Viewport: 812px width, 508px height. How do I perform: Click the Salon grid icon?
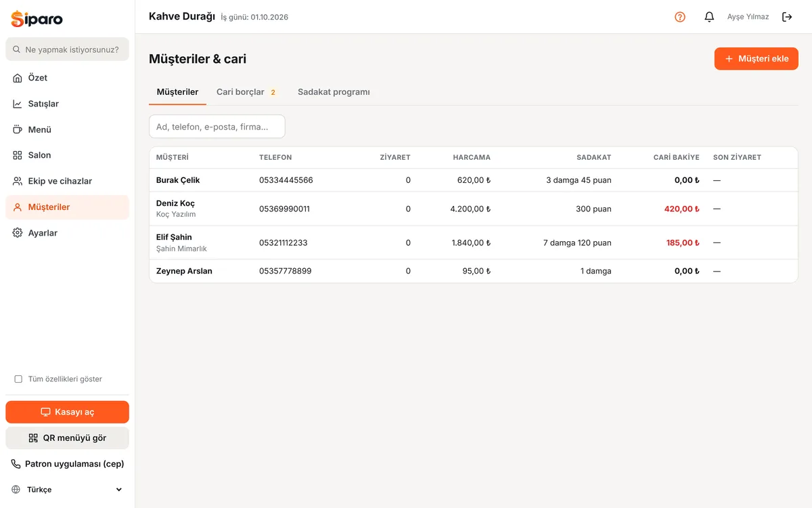point(18,155)
